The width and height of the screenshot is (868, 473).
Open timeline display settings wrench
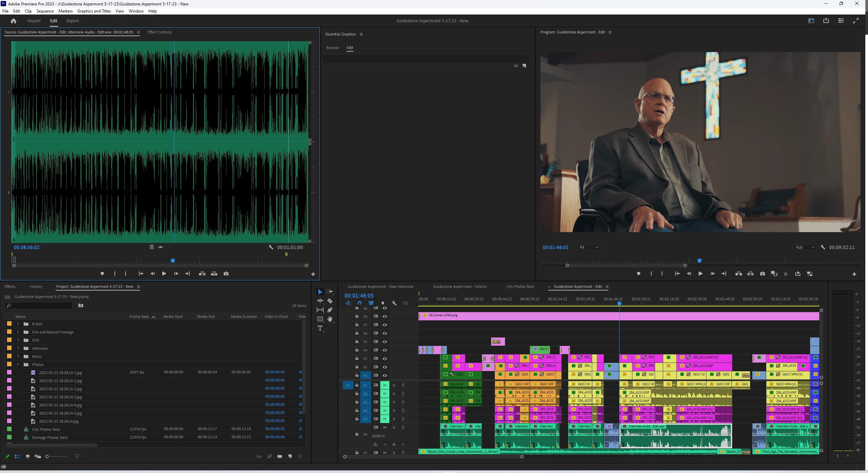point(394,303)
